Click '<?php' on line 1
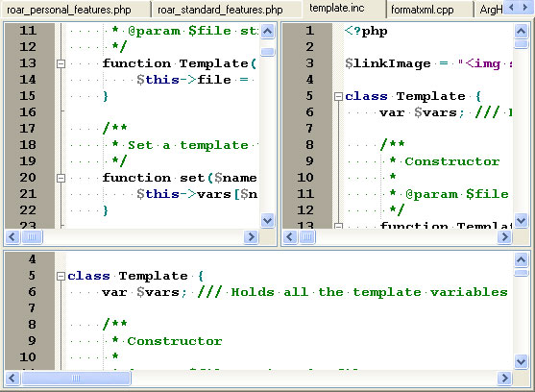The image size is (535, 392). (x=366, y=32)
